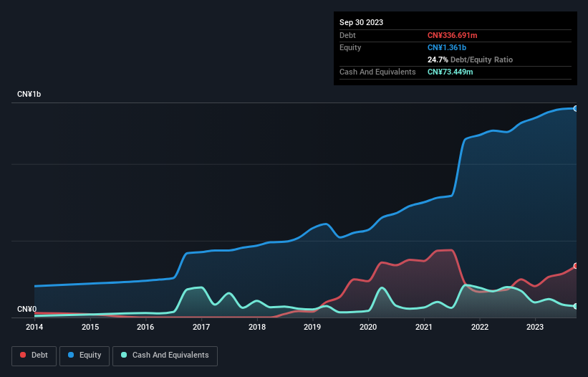Click the Sep 30 2023 tooltip date
The image size is (588, 377).
(361, 22)
